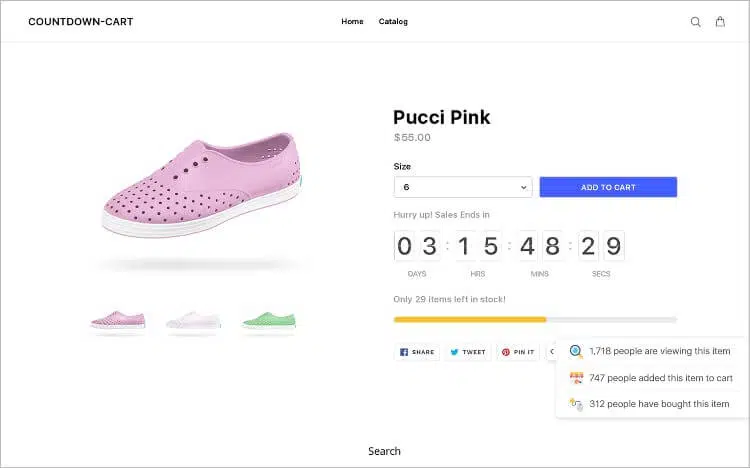Click the yellow stock progress bar
This screenshot has height=468, width=750.
point(470,319)
